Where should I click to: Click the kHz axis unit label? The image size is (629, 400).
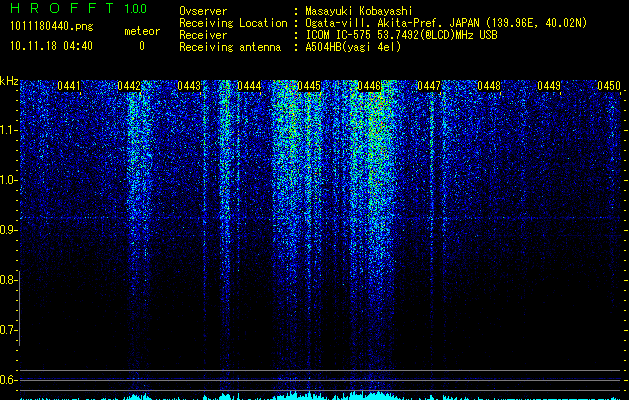pyautogui.click(x=9, y=81)
